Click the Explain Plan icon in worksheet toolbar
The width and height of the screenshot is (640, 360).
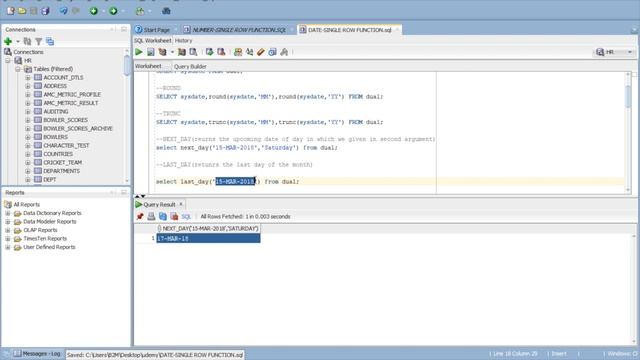point(162,52)
